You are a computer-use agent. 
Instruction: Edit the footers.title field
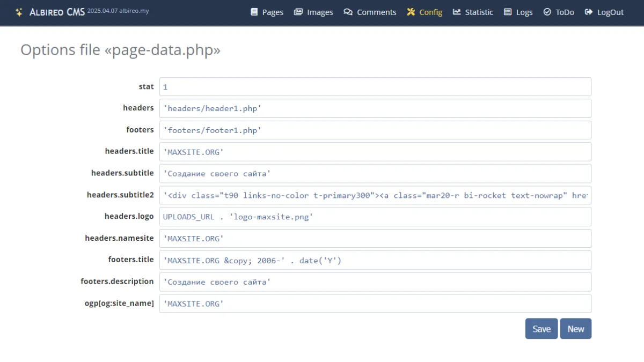(x=375, y=260)
